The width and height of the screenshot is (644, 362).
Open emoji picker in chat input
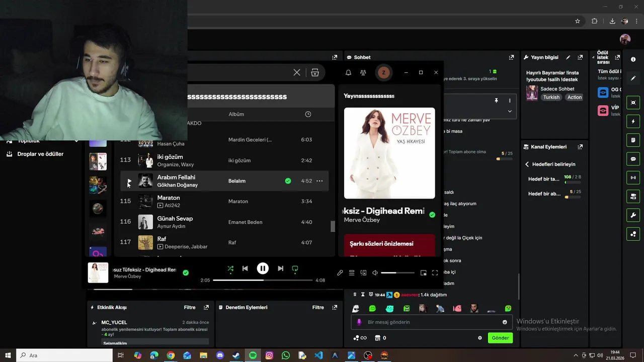pyautogui.click(x=505, y=322)
